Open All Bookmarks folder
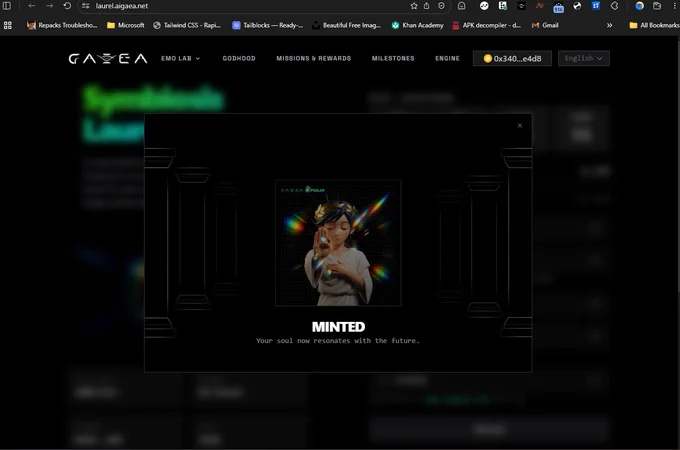Image resolution: width=680 pixels, height=450 pixels. [654, 25]
